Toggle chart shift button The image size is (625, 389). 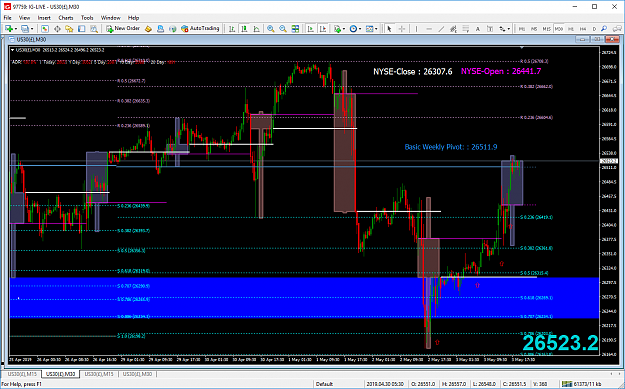point(323,29)
